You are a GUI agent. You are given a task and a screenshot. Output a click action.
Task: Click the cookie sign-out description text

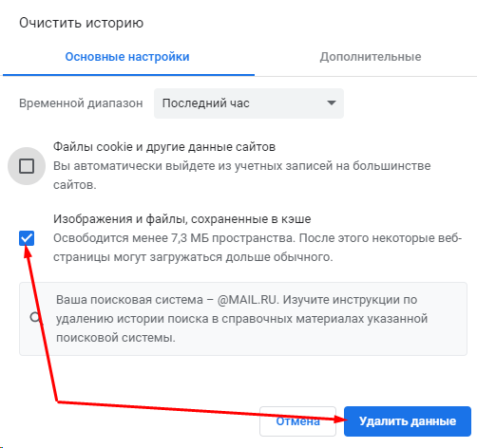[x=242, y=176]
